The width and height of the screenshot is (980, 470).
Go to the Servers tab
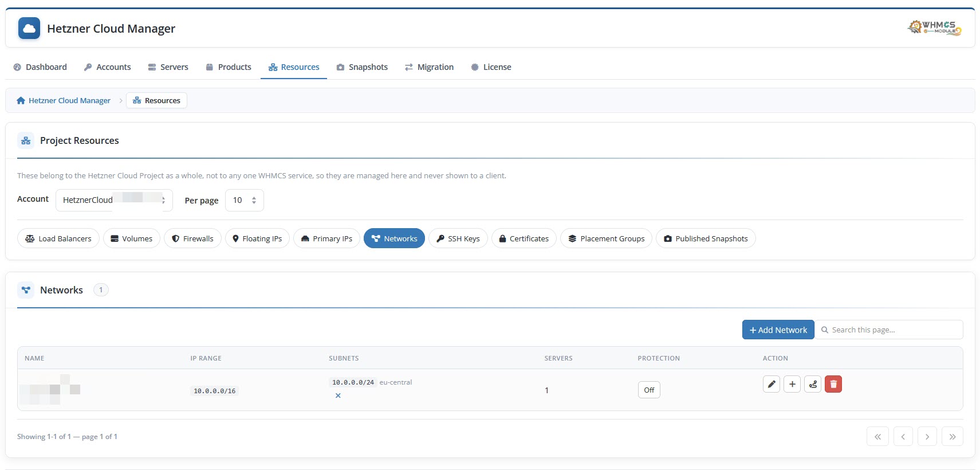(x=168, y=67)
